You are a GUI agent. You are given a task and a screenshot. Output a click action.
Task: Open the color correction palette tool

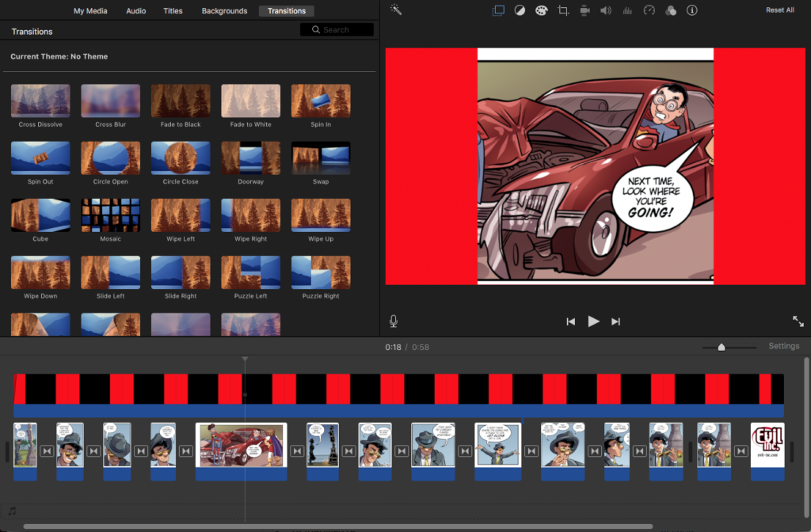tap(542, 10)
